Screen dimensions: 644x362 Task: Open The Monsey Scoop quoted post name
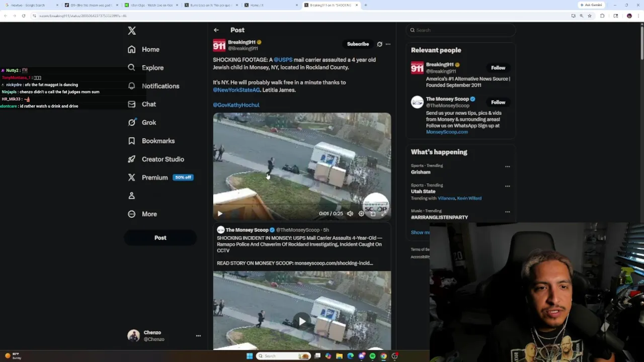247,230
